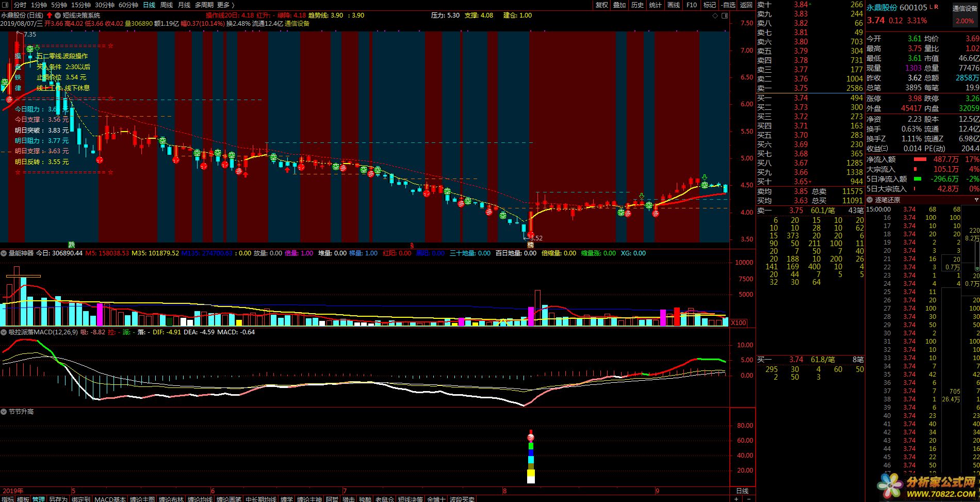Select the 缠论主图 template
980x502 pixels.
(x=142, y=499)
